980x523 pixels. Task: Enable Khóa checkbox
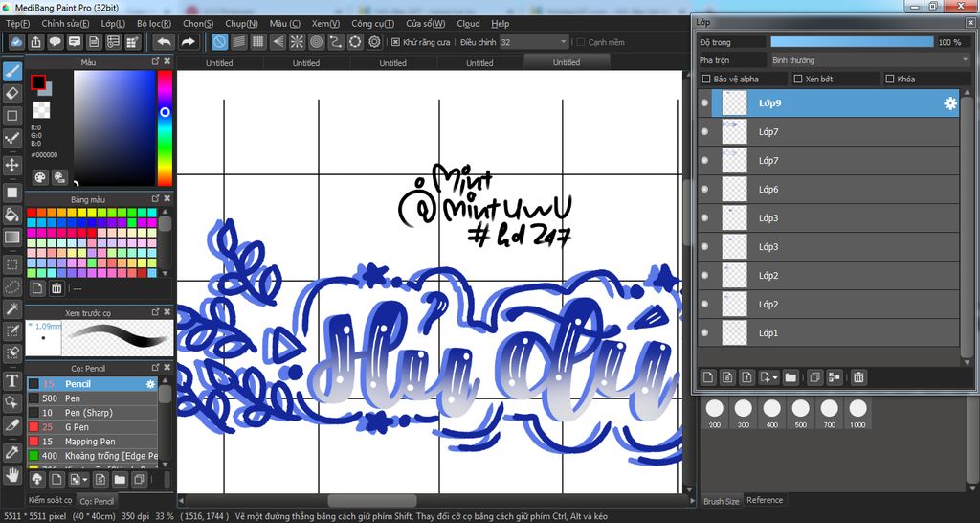click(890, 79)
